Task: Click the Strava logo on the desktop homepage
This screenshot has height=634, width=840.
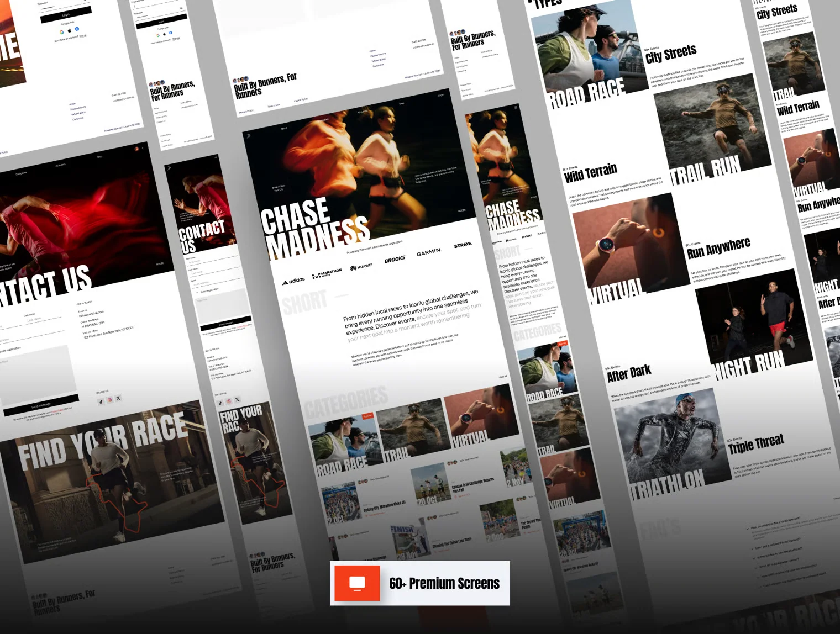Action: pos(463,245)
